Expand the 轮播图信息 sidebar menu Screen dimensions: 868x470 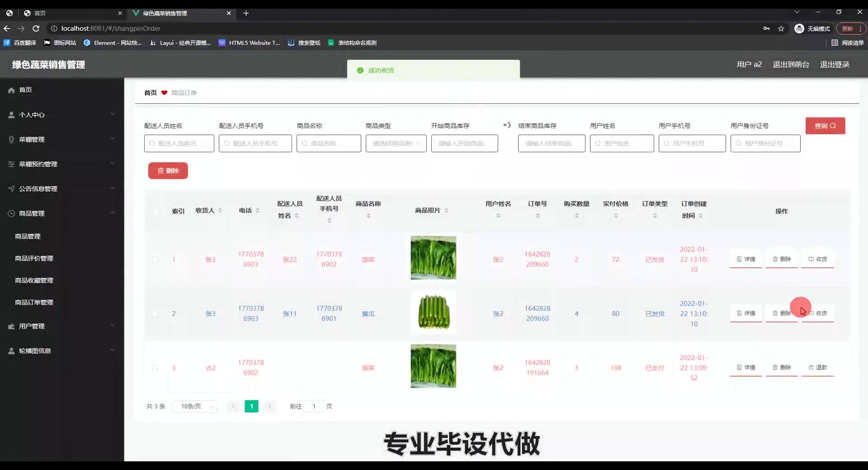point(62,351)
